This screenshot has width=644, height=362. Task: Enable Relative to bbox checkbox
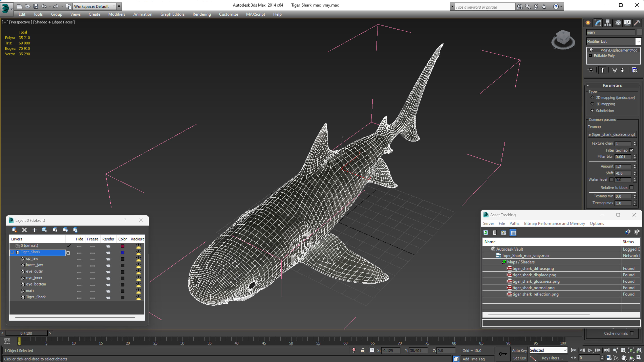632,187
